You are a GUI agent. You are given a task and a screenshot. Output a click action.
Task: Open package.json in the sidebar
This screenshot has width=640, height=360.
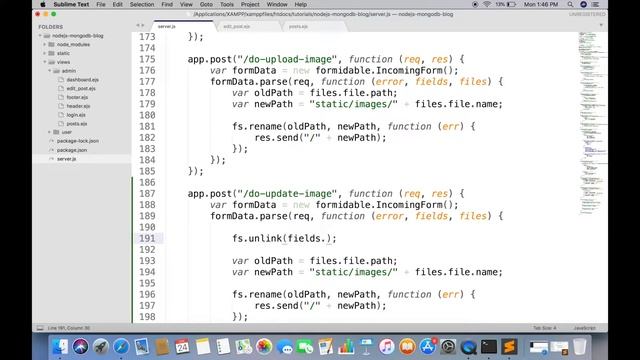(72, 150)
